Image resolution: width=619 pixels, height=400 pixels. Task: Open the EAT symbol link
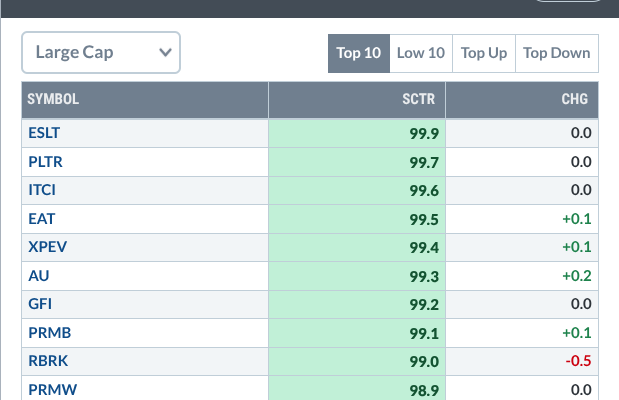click(x=41, y=219)
